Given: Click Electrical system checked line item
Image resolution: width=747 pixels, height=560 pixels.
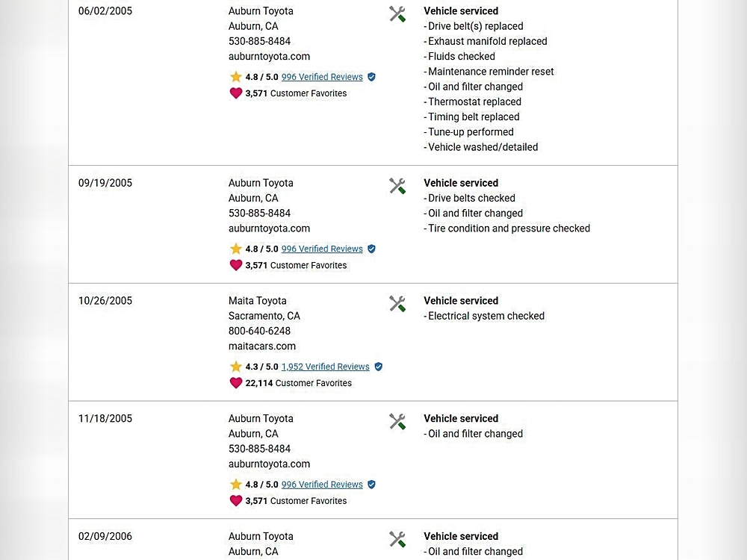Looking at the screenshot, I should 486,316.
